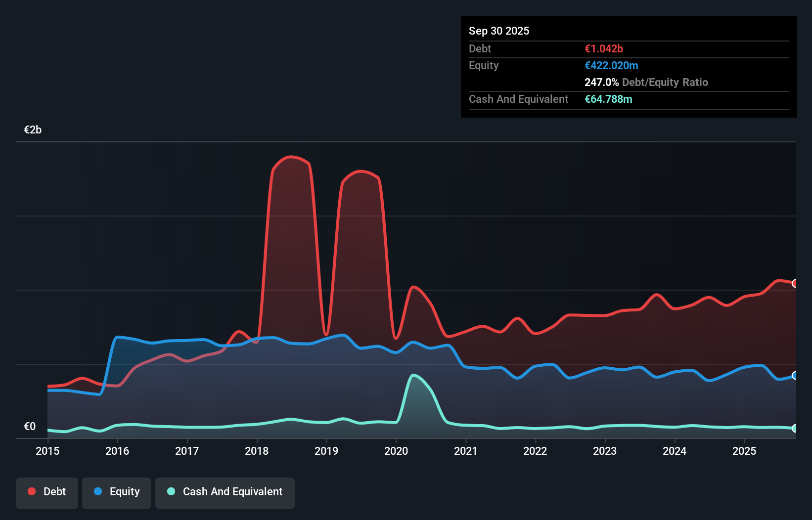Click the blue €422.020m Equity value
812x520 pixels.
click(611, 65)
